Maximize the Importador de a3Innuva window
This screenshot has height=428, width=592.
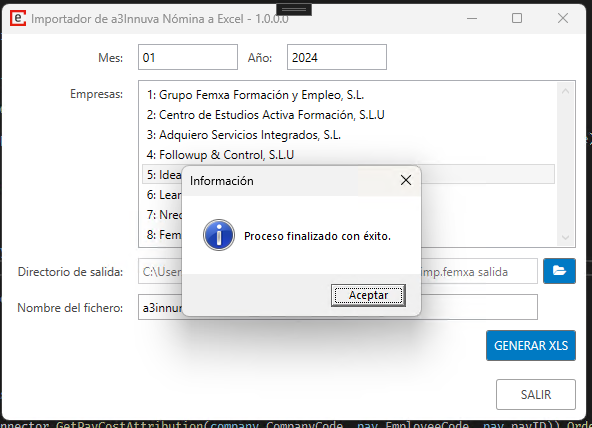pos(517,18)
